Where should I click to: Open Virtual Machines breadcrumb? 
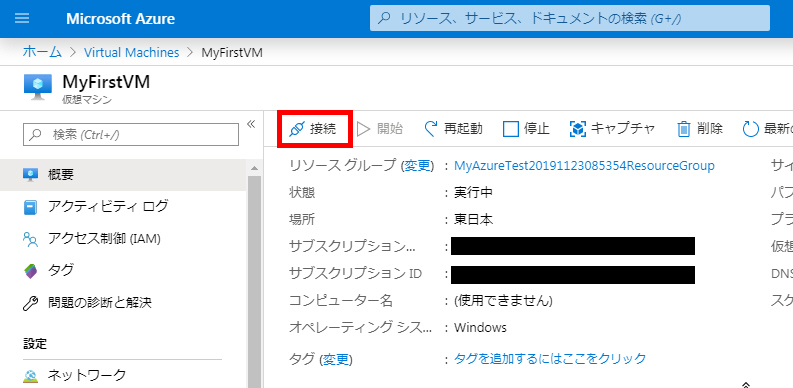click(131, 52)
